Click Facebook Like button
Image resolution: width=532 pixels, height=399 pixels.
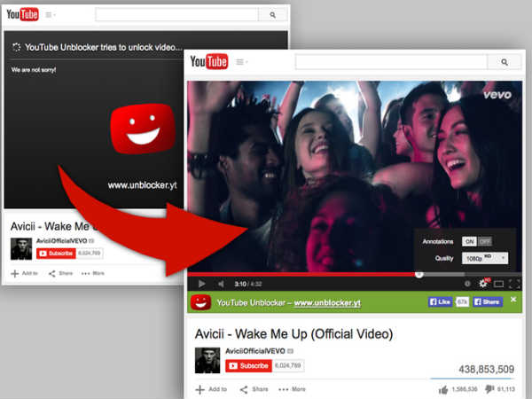coord(440,301)
